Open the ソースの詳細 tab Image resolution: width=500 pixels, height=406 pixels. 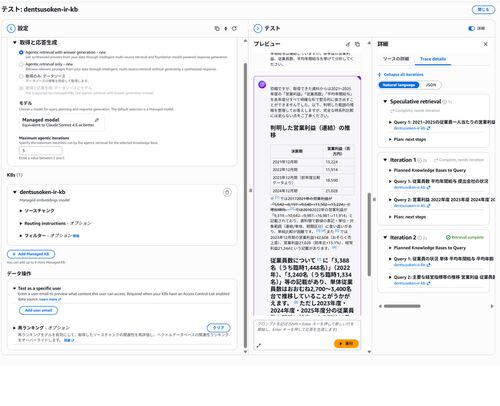pyautogui.click(x=396, y=59)
